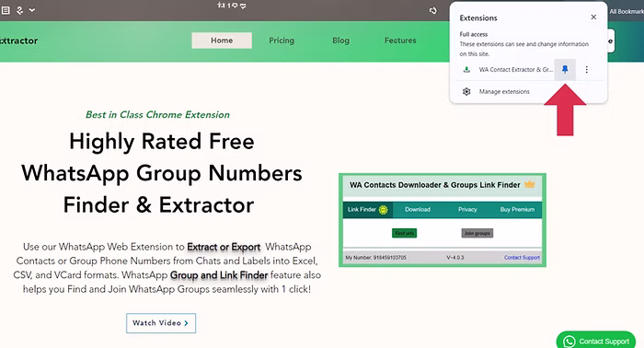Viewport: 644px width, 348px height.
Task: Click the circular arrow icon near Extensions popup
Action: point(433,11)
